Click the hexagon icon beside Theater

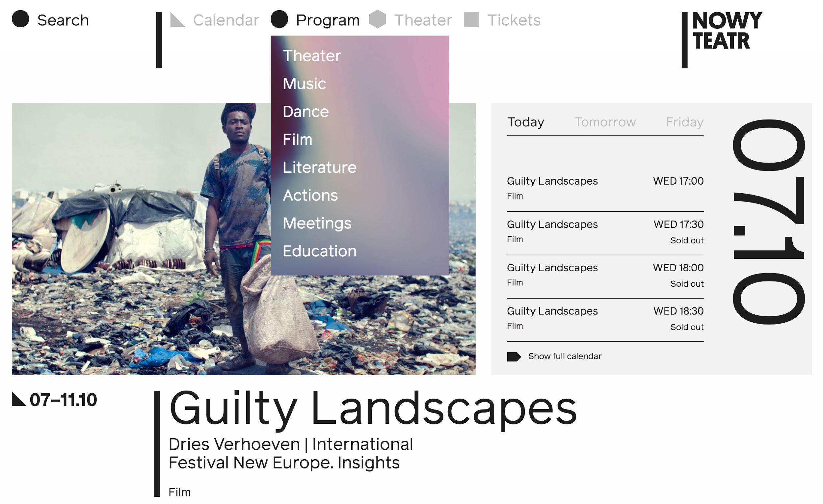[378, 19]
